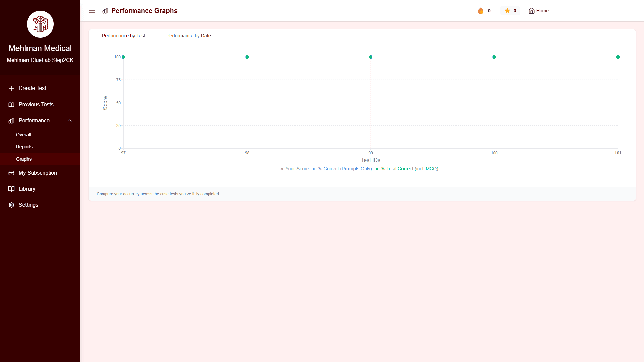
Task: Click the Score axis label
Action: (105, 103)
